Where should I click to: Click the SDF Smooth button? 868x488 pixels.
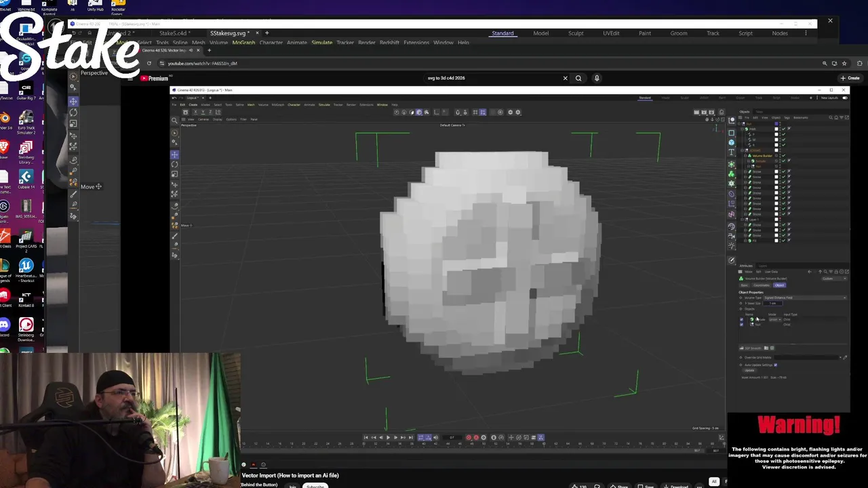tap(751, 348)
